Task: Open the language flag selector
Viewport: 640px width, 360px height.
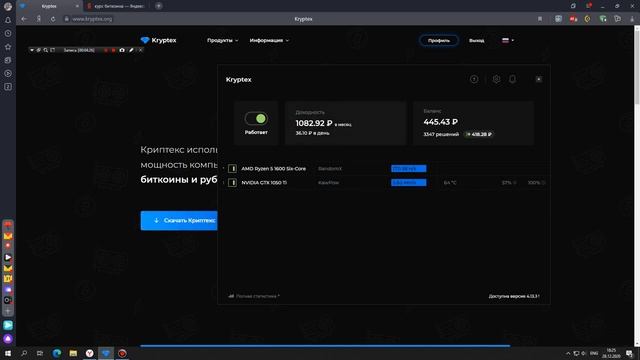Action: [x=508, y=40]
